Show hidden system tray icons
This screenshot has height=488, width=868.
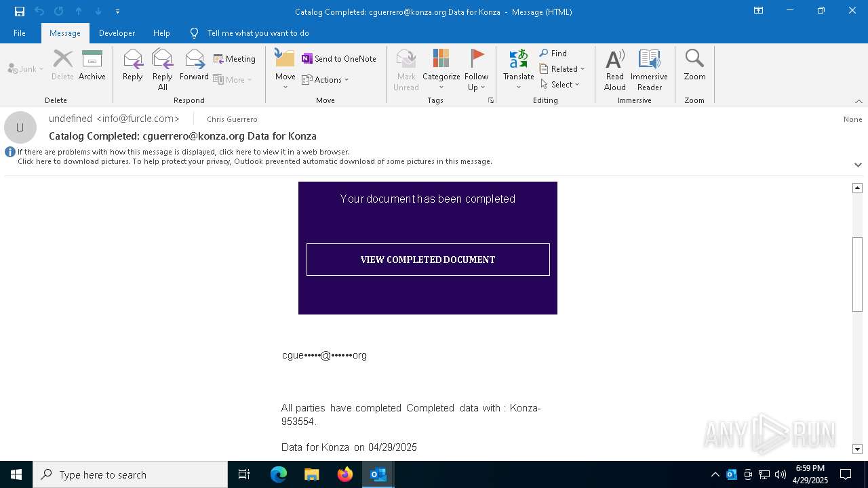coord(715,474)
